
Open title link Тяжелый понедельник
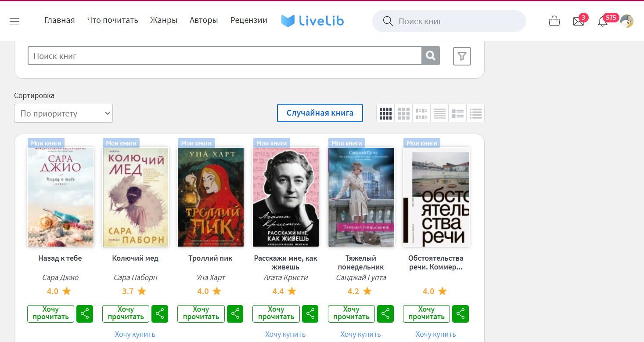tap(361, 263)
